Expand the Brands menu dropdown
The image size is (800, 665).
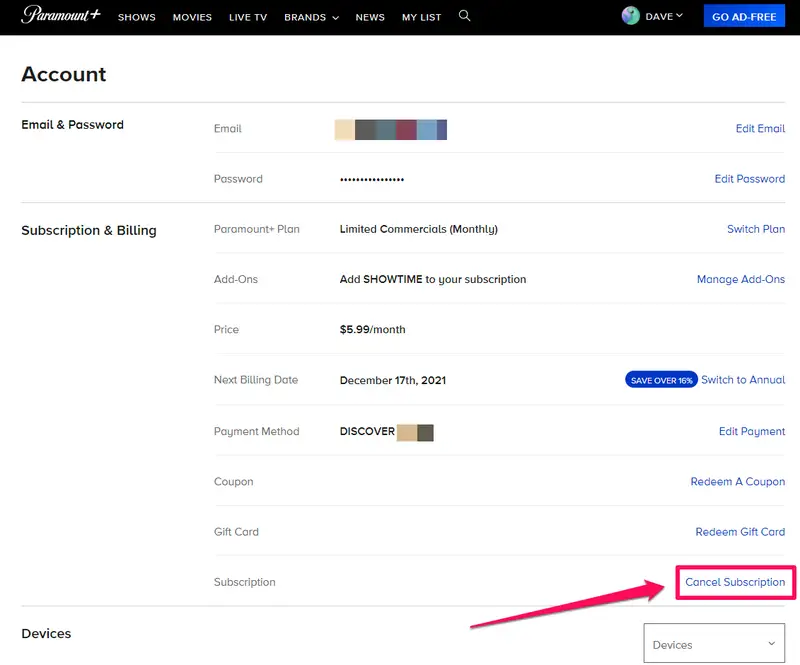point(311,17)
